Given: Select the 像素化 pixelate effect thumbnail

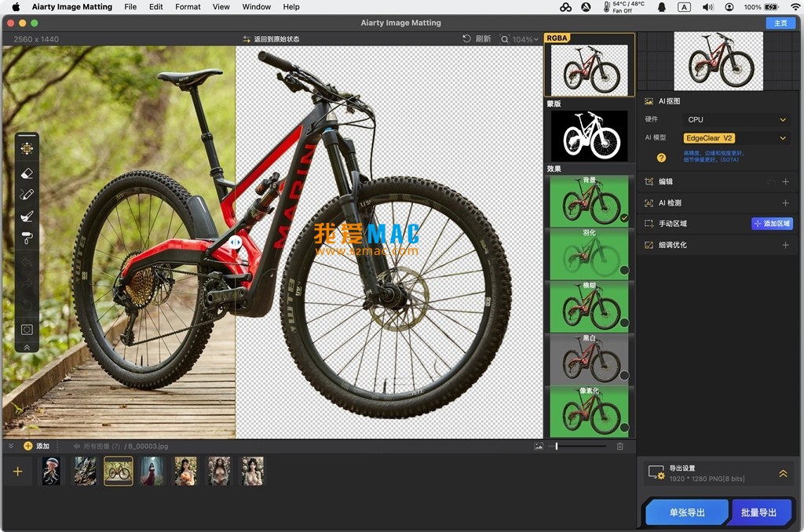Looking at the screenshot, I should pyautogui.click(x=589, y=412).
